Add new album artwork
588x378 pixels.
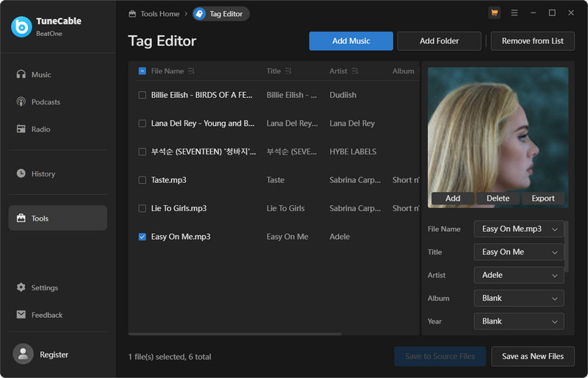pyautogui.click(x=453, y=199)
